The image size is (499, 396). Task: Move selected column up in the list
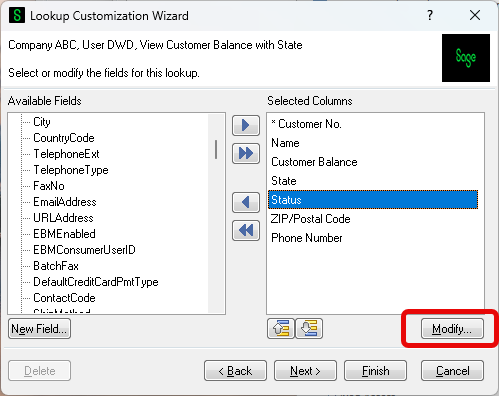coord(281,329)
